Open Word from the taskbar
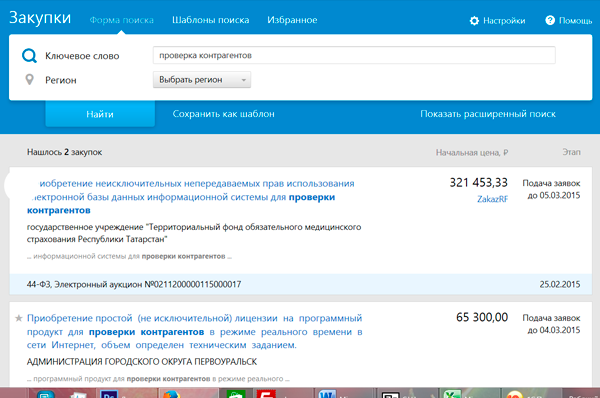The width and height of the screenshot is (600, 398). (327, 394)
